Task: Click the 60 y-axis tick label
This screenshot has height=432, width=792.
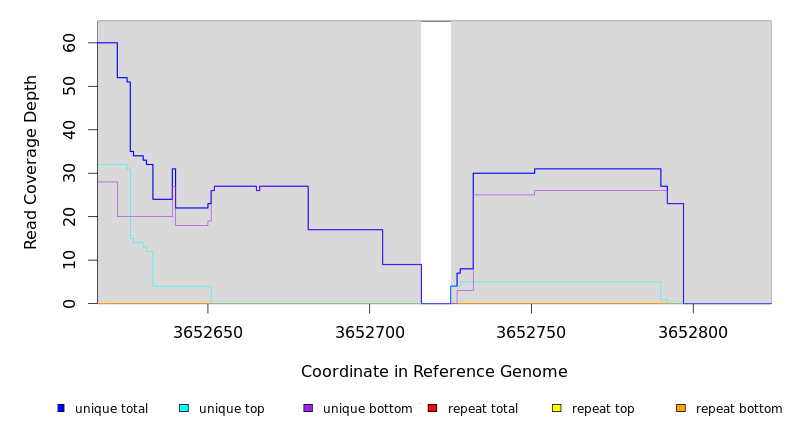Action: (x=69, y=43)
